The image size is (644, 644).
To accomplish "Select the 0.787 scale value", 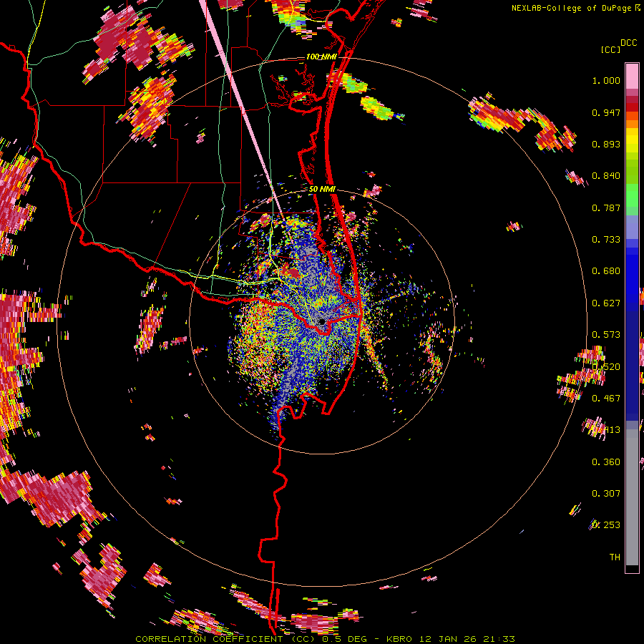I will pyautogui.click(x=606, y=208).
